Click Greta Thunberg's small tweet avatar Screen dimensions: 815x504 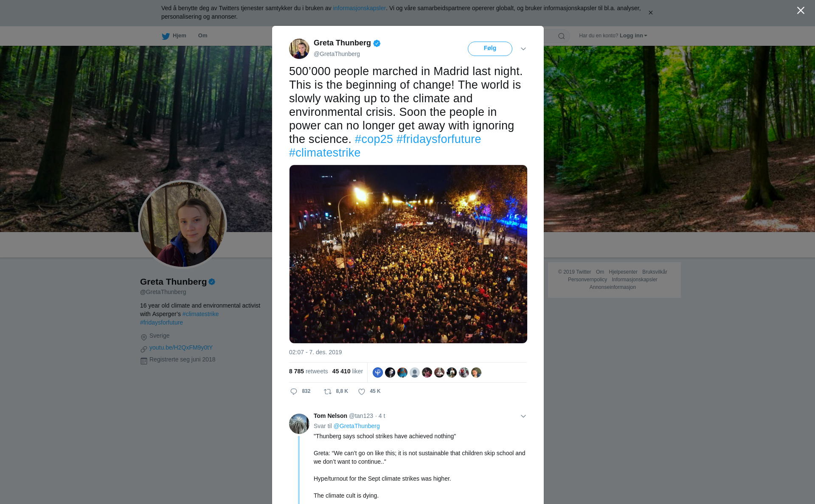point(299,49)
